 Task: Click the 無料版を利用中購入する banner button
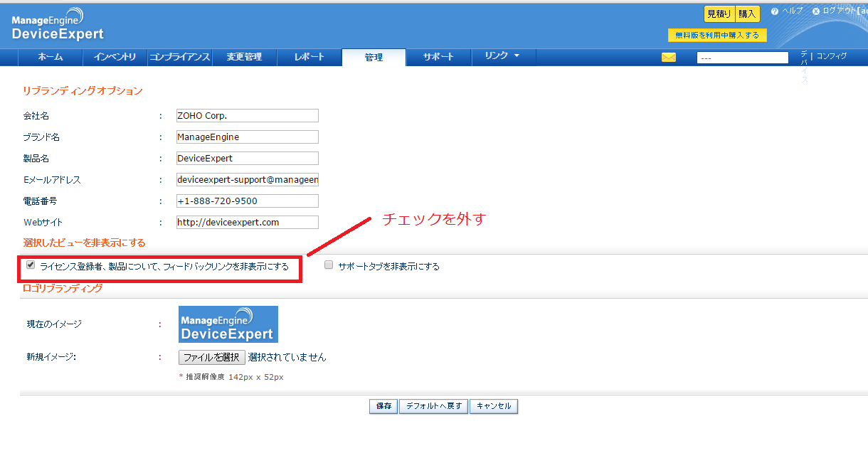pos(717,35)
